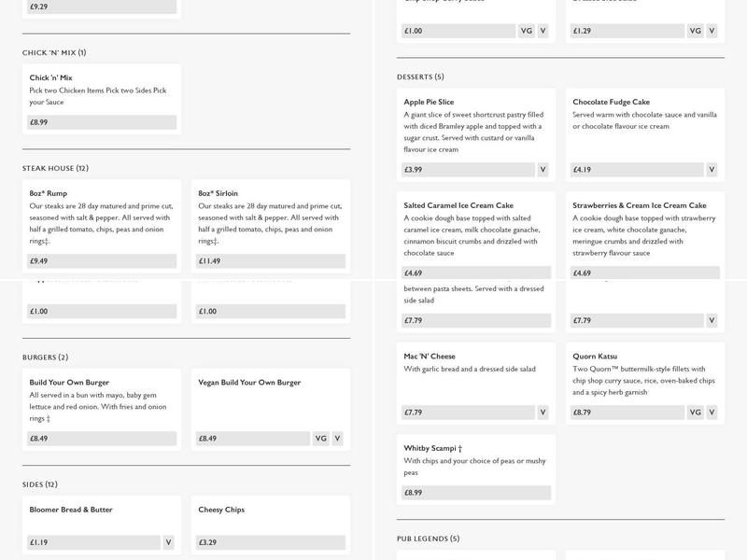Collapse the Steak House (12) section header
747x560 pixels.
tap(55, 168)
